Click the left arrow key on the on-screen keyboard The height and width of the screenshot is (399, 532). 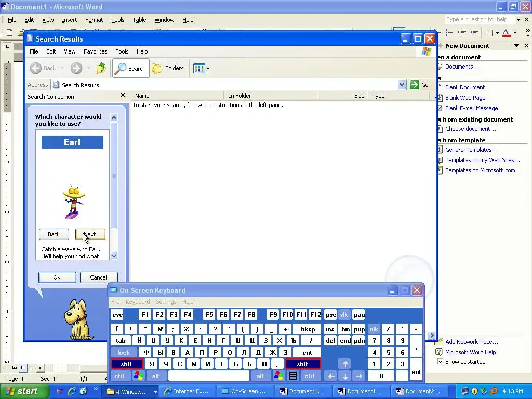[x=331, y=376]
